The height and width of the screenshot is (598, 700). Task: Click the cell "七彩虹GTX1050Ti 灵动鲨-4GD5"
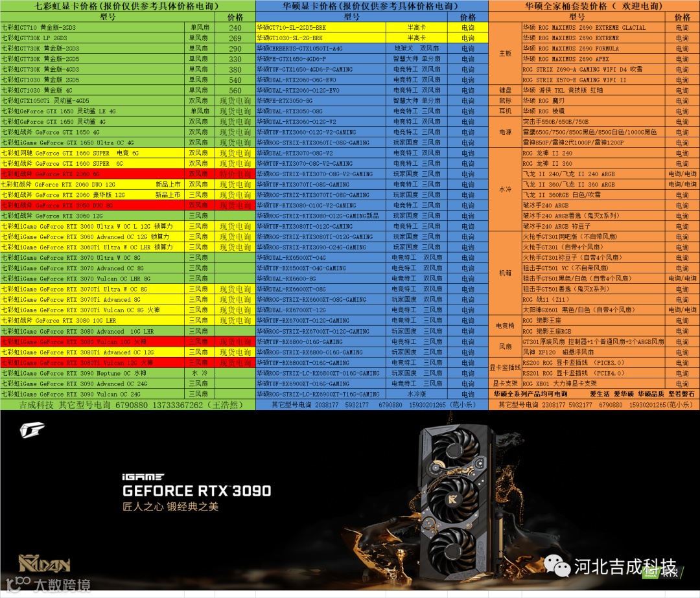[x=93, y=101]
